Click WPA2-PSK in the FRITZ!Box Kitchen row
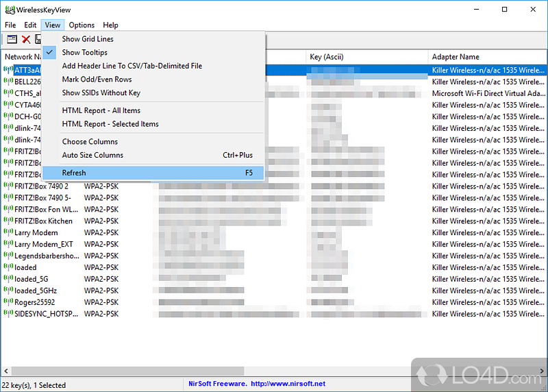 click(101, 221)
